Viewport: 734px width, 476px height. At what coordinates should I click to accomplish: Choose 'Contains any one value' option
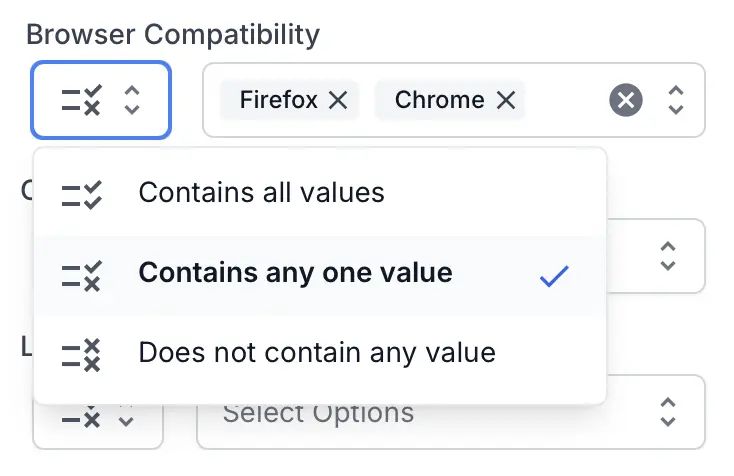(x=295, y=273)
